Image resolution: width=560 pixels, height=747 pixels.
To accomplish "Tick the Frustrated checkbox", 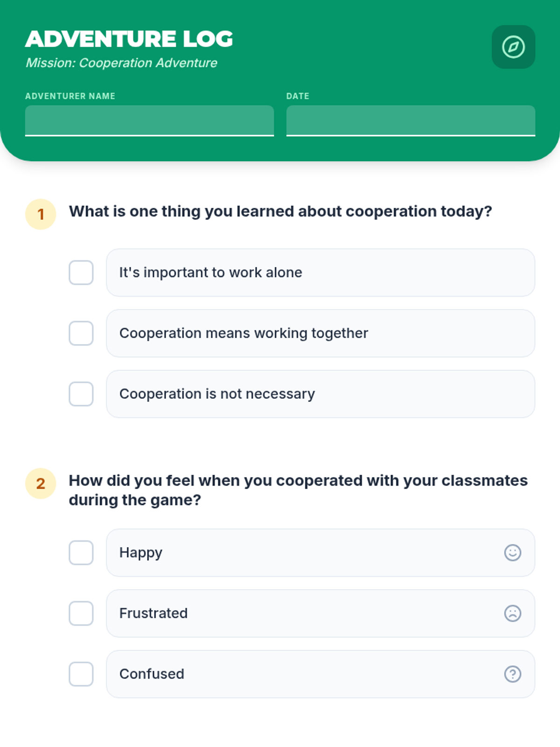I will click(x=81, y=613).
